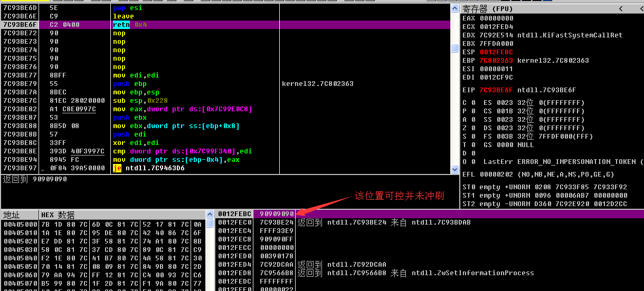Select stack entry 0012FEBC with 90909090
The image size is (644, 291).
coord(273,214)
